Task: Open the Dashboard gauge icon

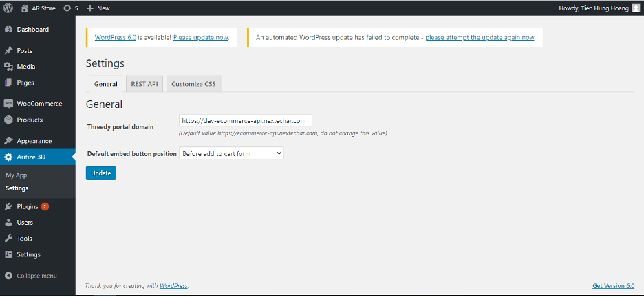Action: click(x=8, y=30)
